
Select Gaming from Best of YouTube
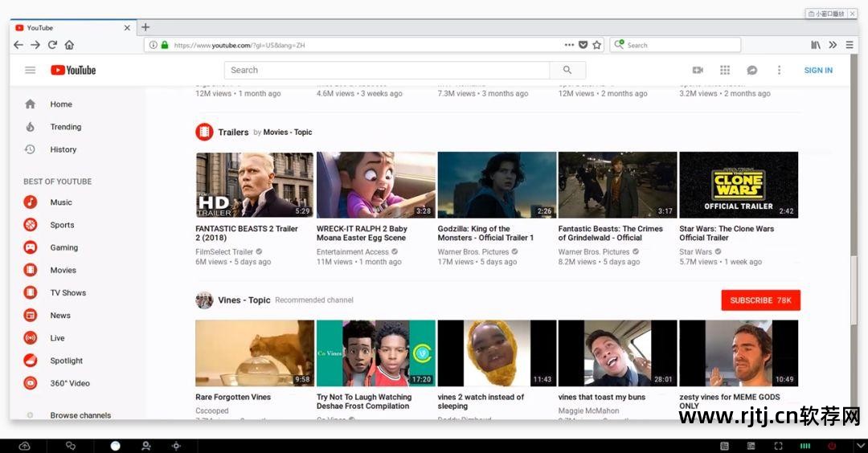pyautogui.click(x=63, y=247)
